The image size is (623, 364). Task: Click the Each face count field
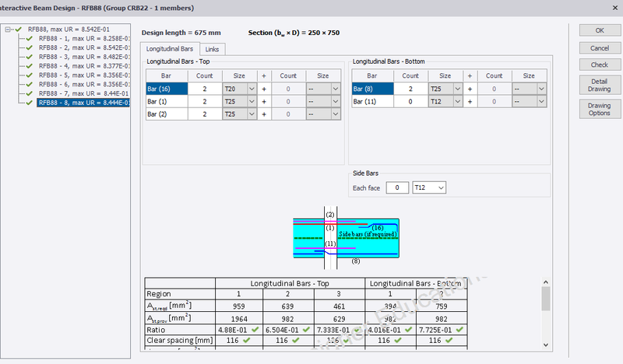pos(397,187)
